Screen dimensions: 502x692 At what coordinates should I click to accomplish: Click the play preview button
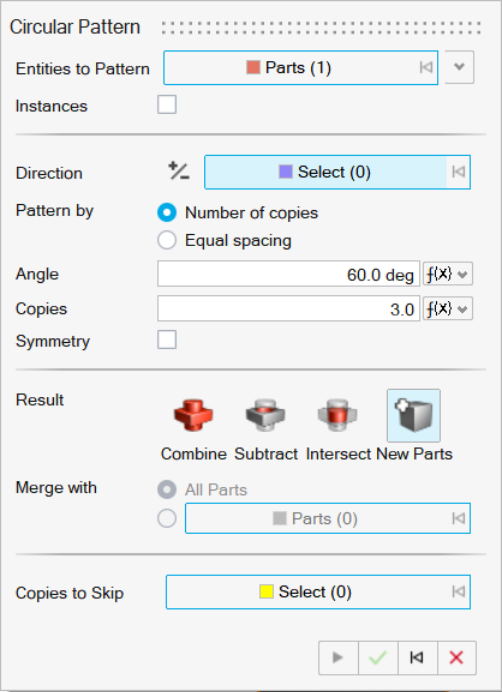pos(338,658)
